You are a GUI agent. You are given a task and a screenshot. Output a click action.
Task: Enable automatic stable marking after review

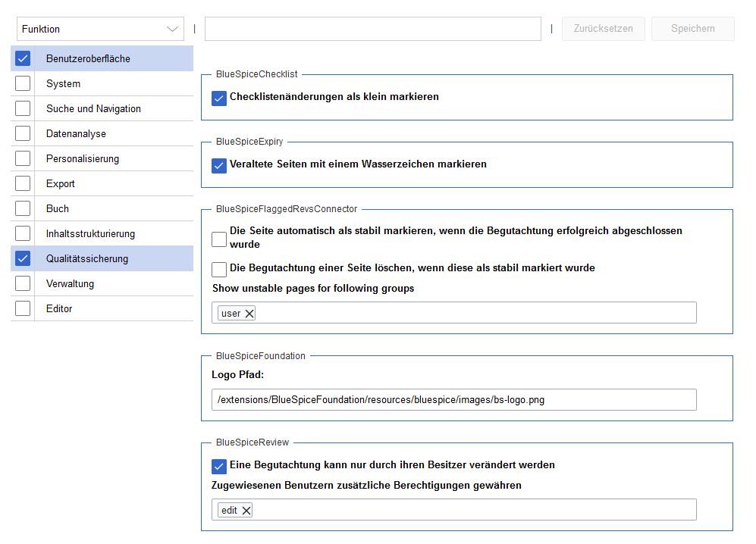[x=219, y=239]
